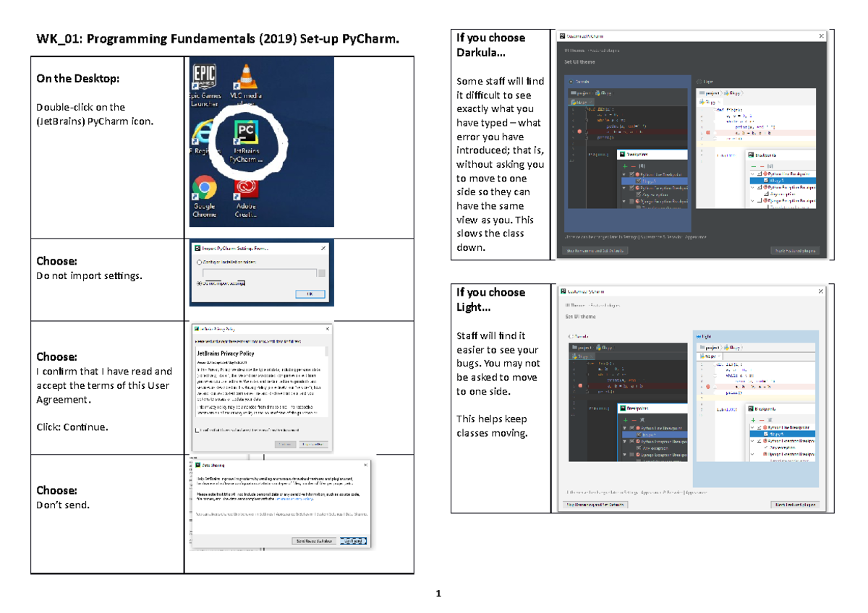The width and height of the screenshot is (868, 613).
Task: Click Skip Remaining and Set Defaults button
Action: click(594, 249)
